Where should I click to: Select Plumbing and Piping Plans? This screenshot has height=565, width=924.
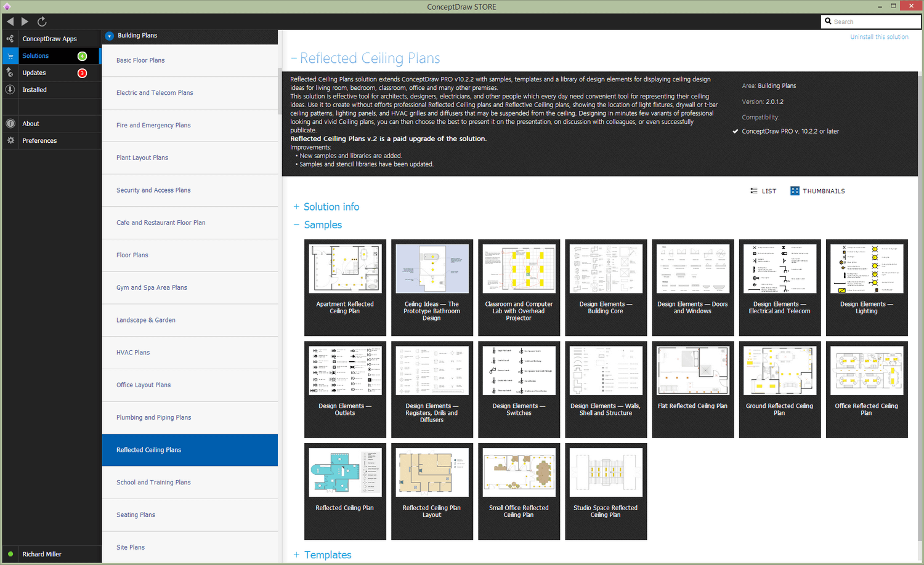(190, 417)
